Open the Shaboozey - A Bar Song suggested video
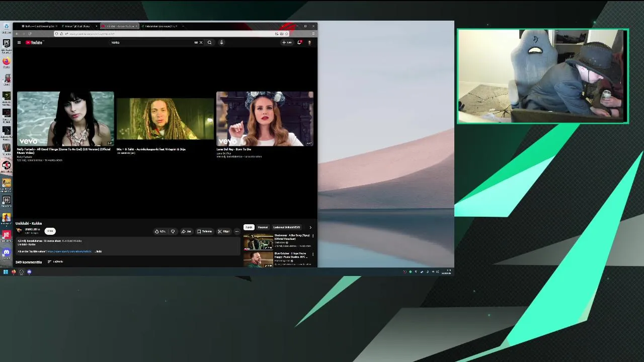The height and width of the screenshot is (362, 644). tap(258, 242)
